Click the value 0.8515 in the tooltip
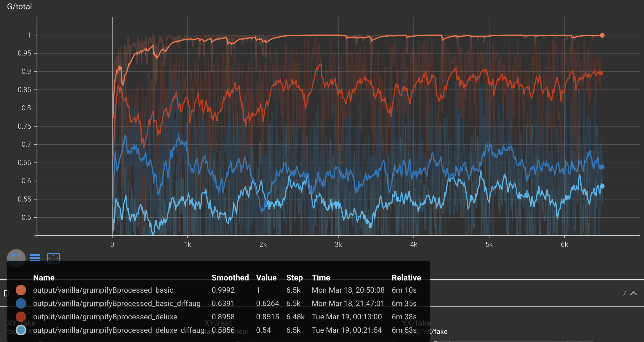644x342 pixels. point(267,317)
